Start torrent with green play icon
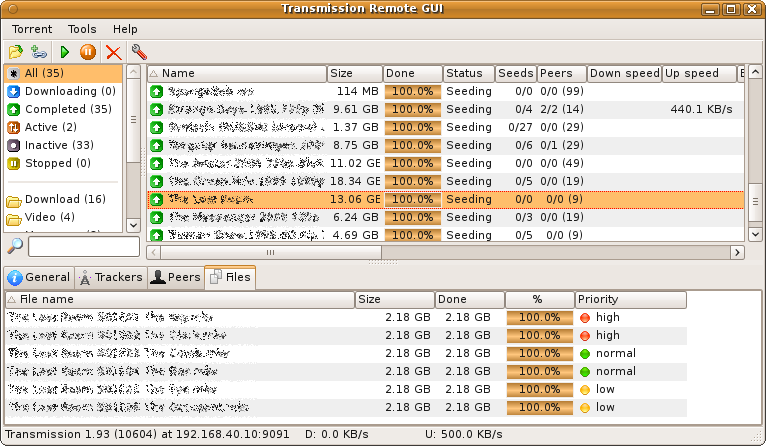The image size is (766, 446). [x=64, y=52]
